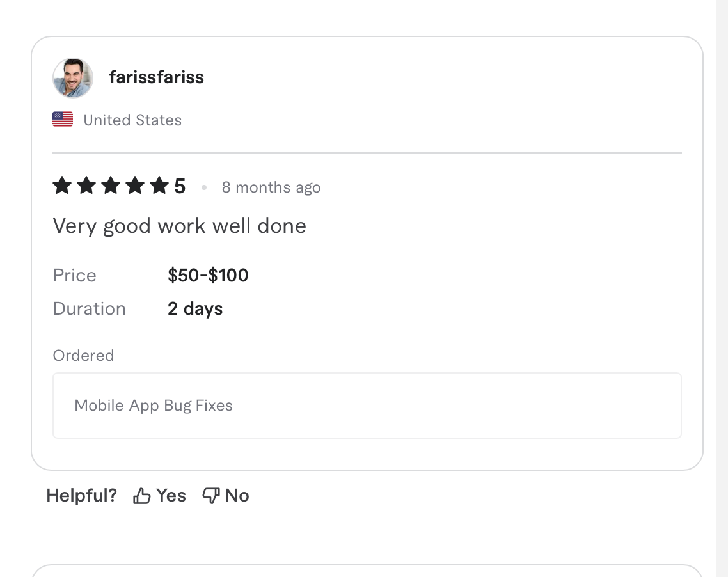Select the fifth star in the rating
The width and height of the screenshot is (728, 577).
click(x=160, y=186)
